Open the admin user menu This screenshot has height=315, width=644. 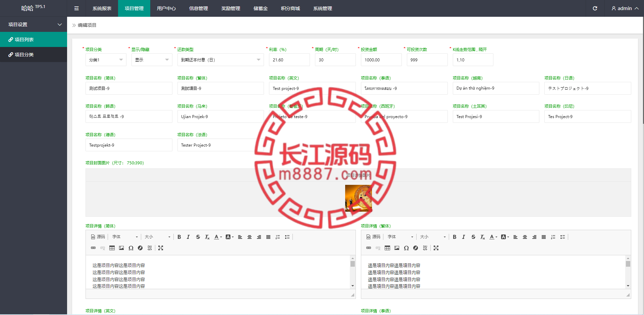625,8
